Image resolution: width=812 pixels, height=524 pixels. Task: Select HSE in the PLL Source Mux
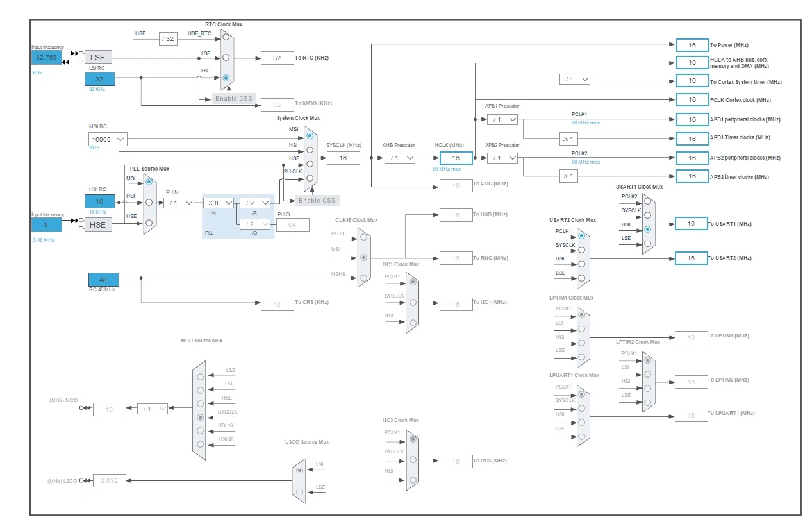[149, 223]
